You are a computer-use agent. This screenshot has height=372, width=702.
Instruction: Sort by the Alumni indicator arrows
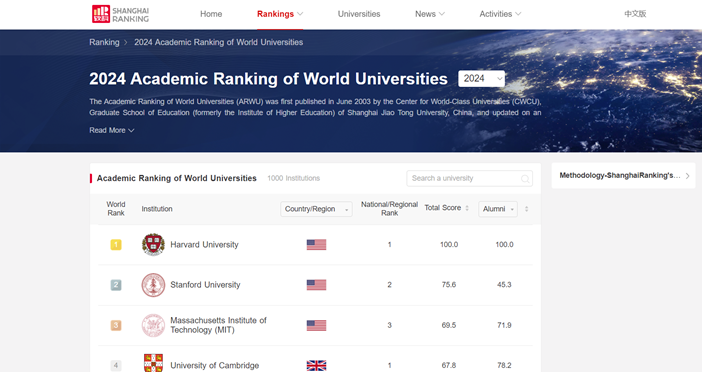[526, 209]
